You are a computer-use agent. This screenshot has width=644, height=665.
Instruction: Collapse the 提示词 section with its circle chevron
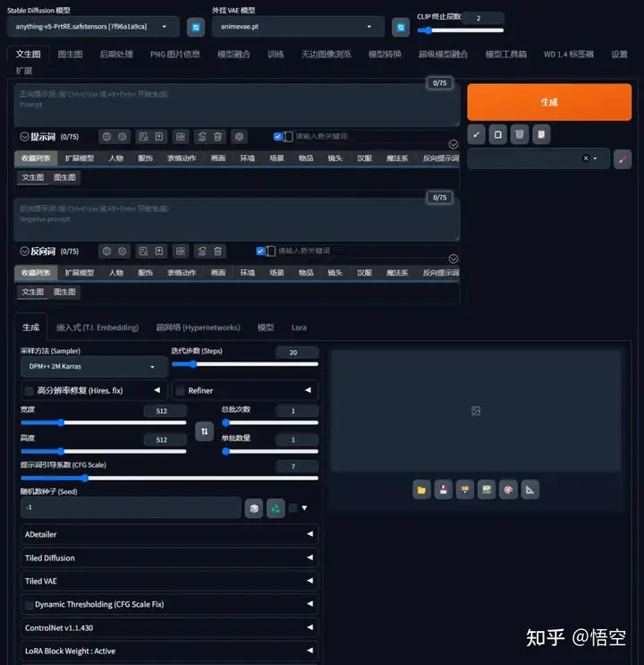pos(24,137)
